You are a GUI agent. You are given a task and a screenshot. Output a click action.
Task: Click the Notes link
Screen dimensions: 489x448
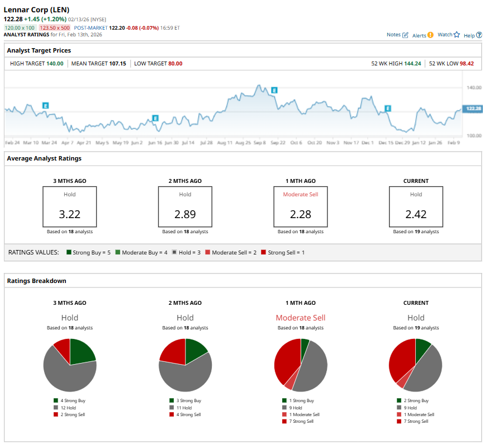pos(393,35)
